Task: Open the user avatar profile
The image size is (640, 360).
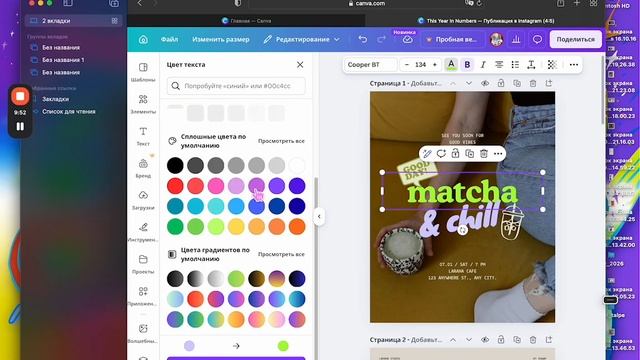Action: click(x=496, y=40)
